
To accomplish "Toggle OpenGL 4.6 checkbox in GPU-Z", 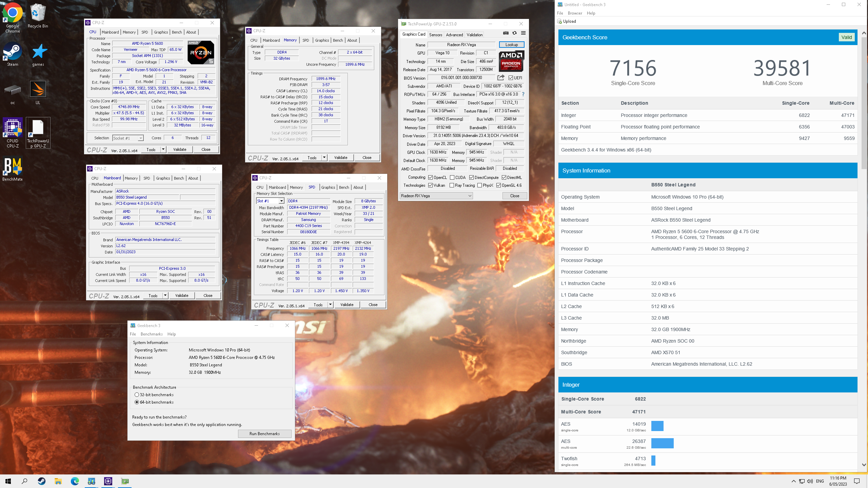I will click(498, 185).
